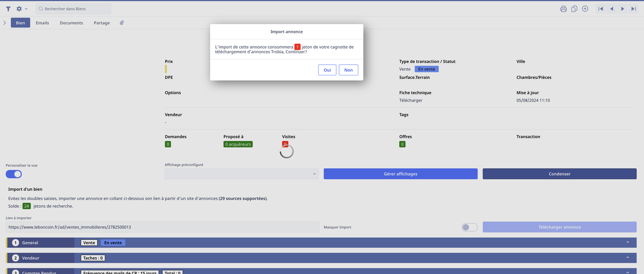This screenshot has height=274, width=644.
Task: Click the duplicate record icon
Action: click(x=574, y=9)
